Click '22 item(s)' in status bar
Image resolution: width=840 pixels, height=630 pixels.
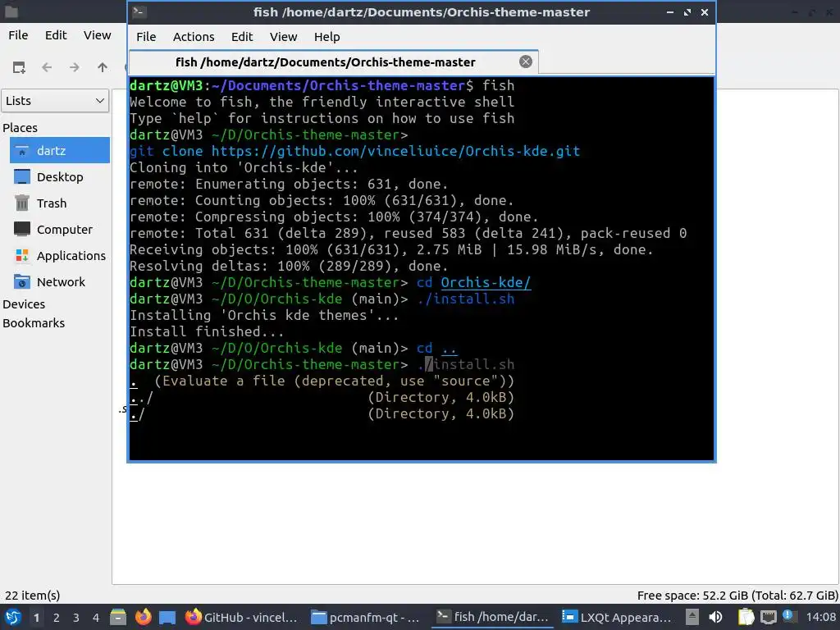pos(33,596)
